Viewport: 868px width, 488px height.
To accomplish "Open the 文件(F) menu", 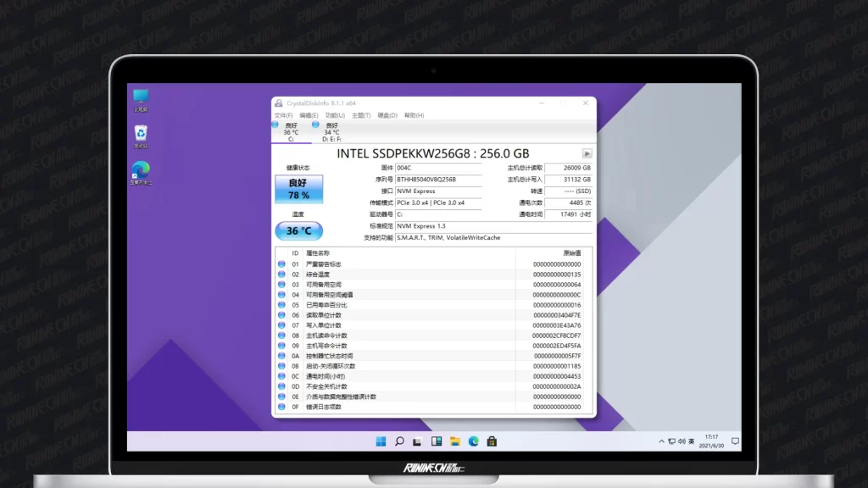I will (283, 115).
